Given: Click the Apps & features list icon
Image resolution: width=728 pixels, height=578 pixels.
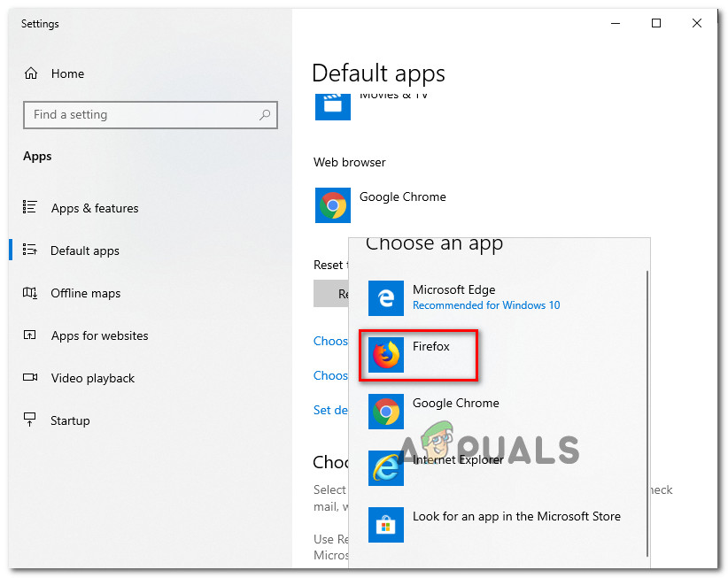Looking at the screenshot, I should [x=30, y=207].
